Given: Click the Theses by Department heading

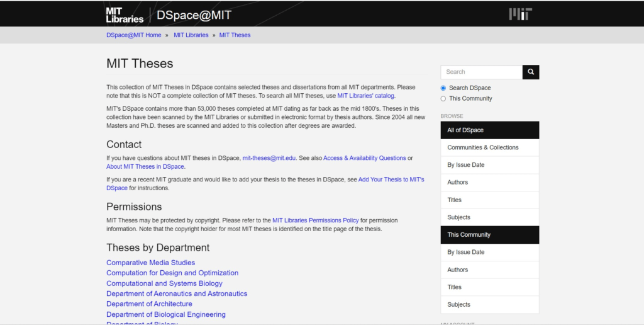Looking at the screenshot, I should tap(158, 248).
